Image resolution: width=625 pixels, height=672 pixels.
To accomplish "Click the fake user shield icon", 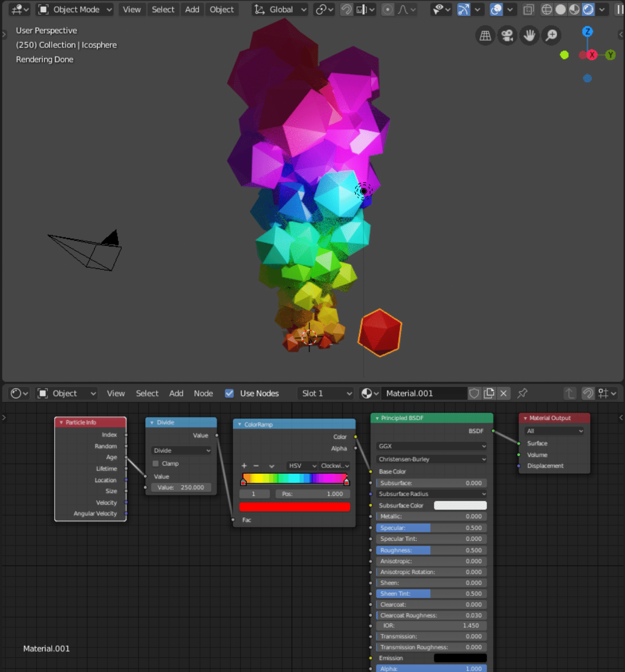I will point(474,393).
